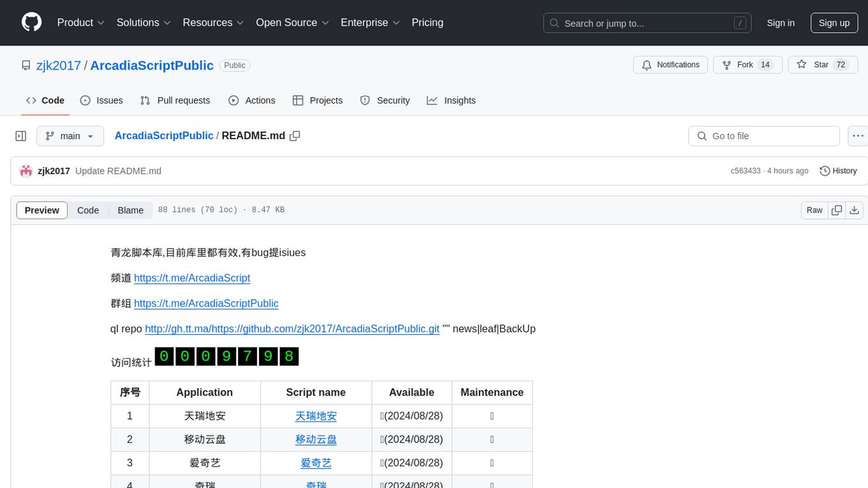Click the Maintenance column header
Image resolution: width=868 pixels, height=488 pixels.
(492, 392)
